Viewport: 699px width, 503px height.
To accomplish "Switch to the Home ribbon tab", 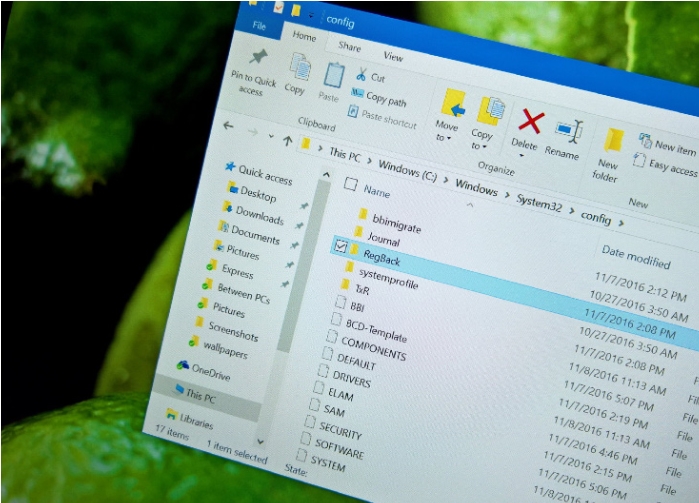I will [304, 36].
